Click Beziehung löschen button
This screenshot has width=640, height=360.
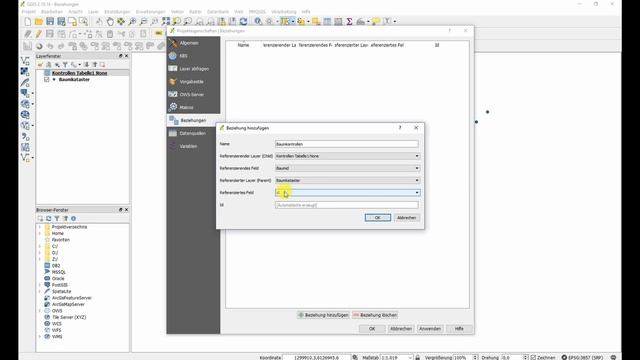pos(375,315)
